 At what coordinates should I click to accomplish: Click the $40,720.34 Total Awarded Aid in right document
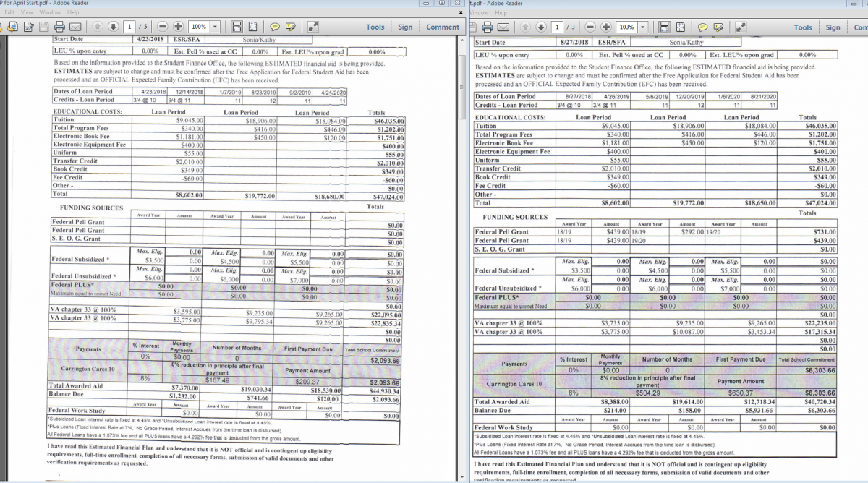[820, 401]
